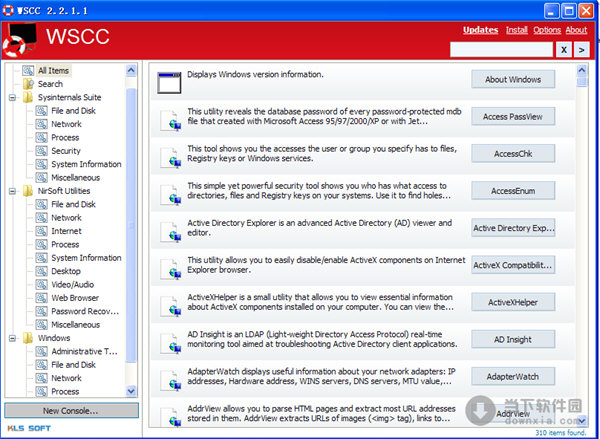Click the Password Recovery category icon
Viewport: 600px width, 439px height.
[x=41, y=311]
